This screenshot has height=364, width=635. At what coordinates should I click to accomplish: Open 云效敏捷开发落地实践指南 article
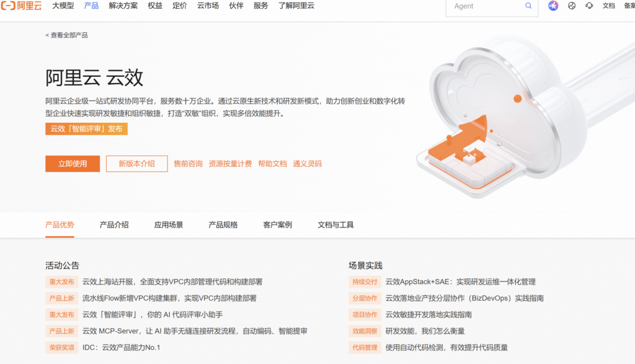[429, 314]
